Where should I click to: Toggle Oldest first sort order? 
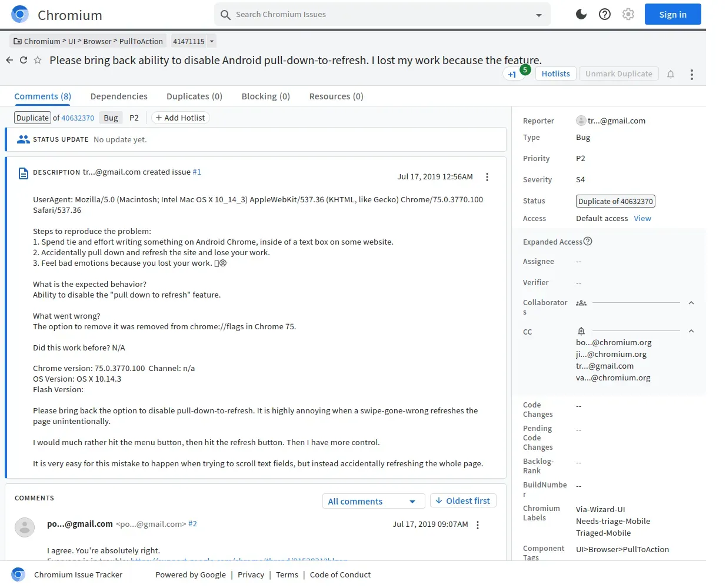464,501
